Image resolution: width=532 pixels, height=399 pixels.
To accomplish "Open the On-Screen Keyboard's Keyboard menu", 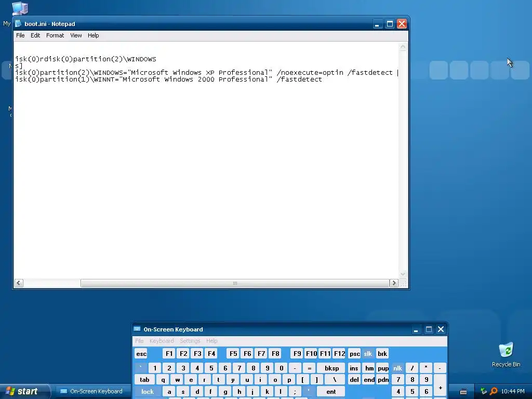I will [162, 341].
